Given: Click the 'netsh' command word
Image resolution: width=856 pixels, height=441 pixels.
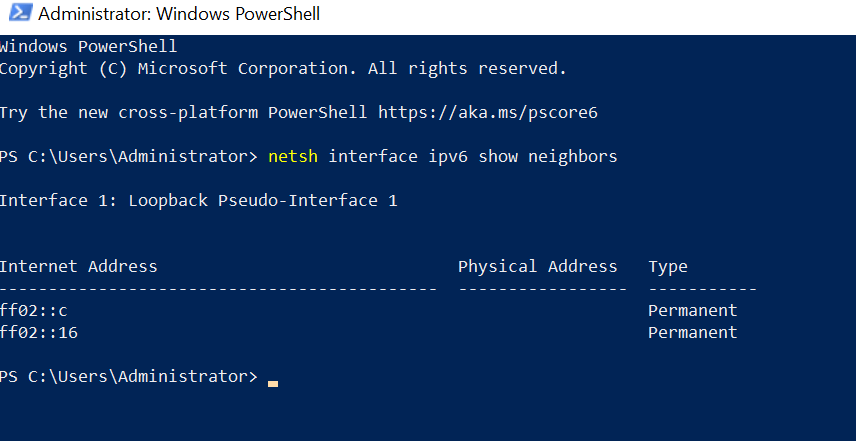Looking at the screenshot, I should (x=293, y=157).
